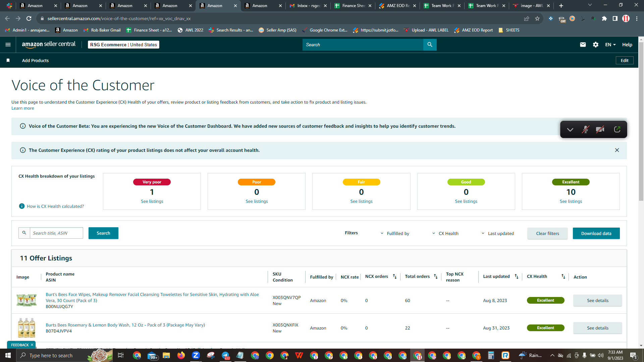Image resolution: width=644 pixels, height=362 pixels.
Task: Open the settings gear icon
Action: (596, 45)
